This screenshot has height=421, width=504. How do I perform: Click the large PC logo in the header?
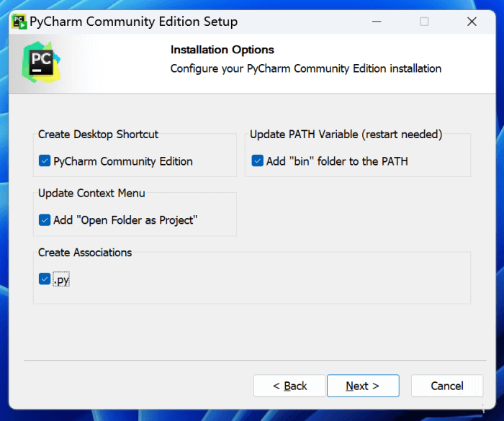(41, 63)
